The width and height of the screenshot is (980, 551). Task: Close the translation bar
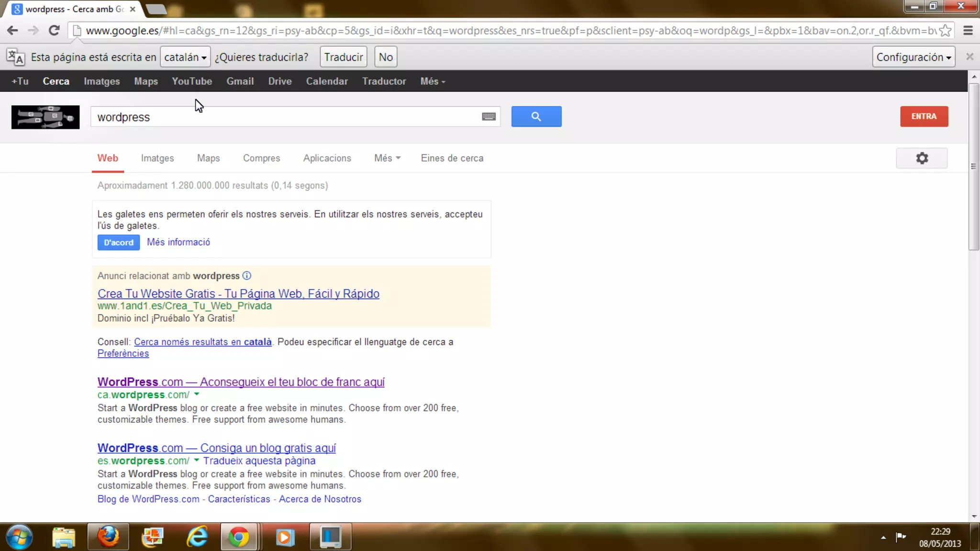[x=969, y=57]
